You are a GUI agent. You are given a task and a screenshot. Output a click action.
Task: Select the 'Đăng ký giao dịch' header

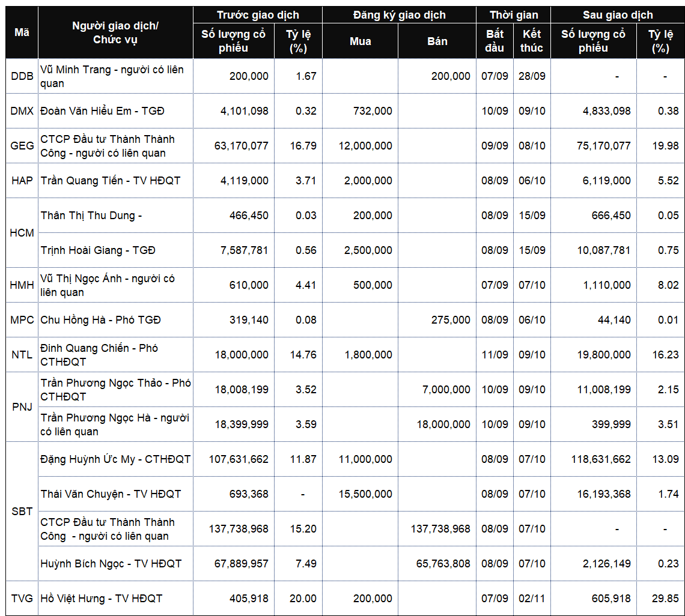pyautogui.click(x=400, y=15)
